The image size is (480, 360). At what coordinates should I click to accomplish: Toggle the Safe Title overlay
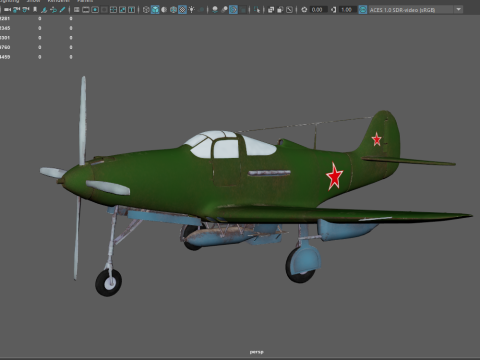pos(132,10)
